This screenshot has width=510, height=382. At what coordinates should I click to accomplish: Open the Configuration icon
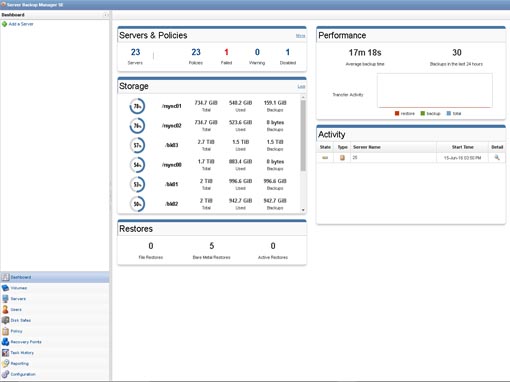[x=5, y=374]
